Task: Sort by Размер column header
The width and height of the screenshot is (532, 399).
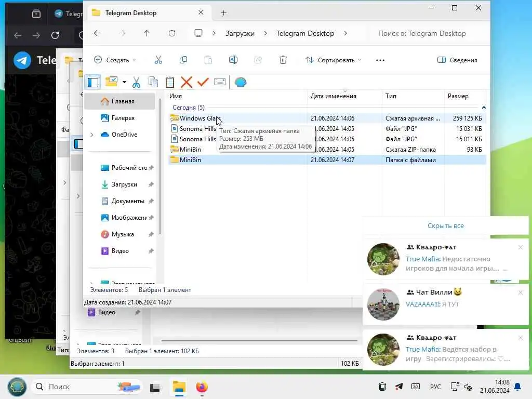Action: (x=465, y=96)
